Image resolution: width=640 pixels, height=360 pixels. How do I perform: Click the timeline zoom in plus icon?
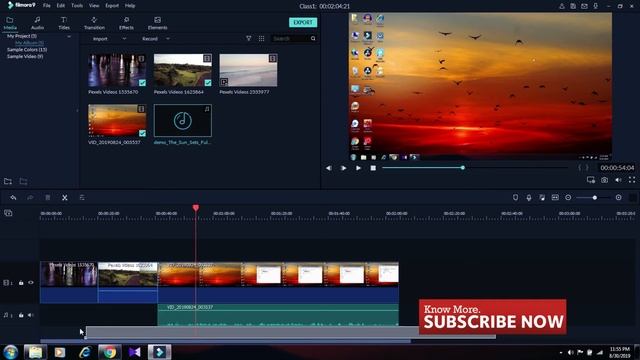619,198
